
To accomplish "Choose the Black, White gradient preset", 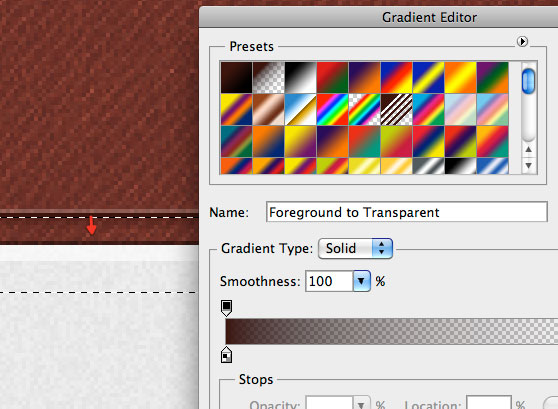I will (300, 78).
